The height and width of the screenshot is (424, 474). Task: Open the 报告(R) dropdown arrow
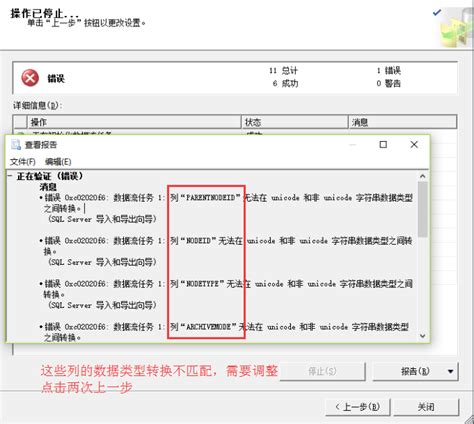451,371
